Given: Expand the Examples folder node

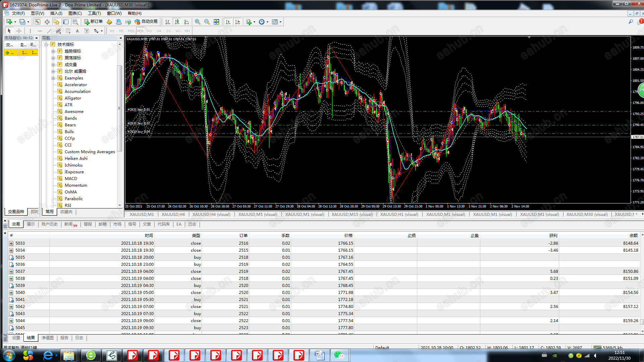Looking at the screenshot, I should click(x=53, y=78).
